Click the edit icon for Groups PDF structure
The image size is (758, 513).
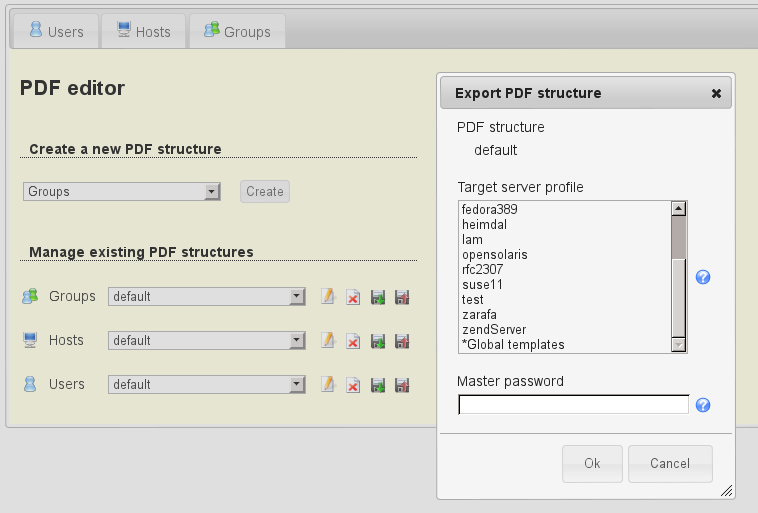click(x=327, y=297)
